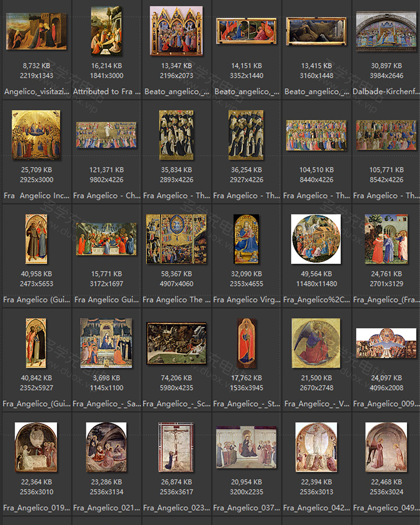
Task: Open the 3172x1697 Fra Angelico Gui thumbnail
Action: 106,239
